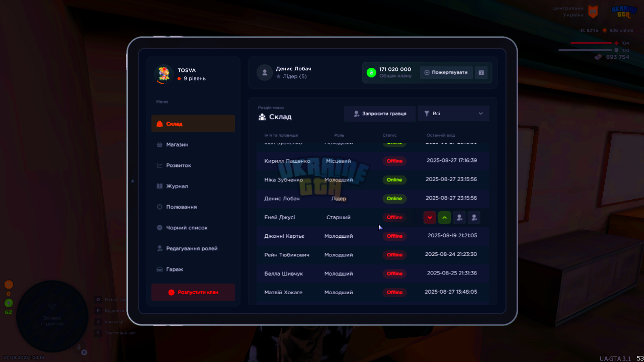Click the Останній вхід column header
The width and height of the screenshot is (644, 362).
click(441, 135)
